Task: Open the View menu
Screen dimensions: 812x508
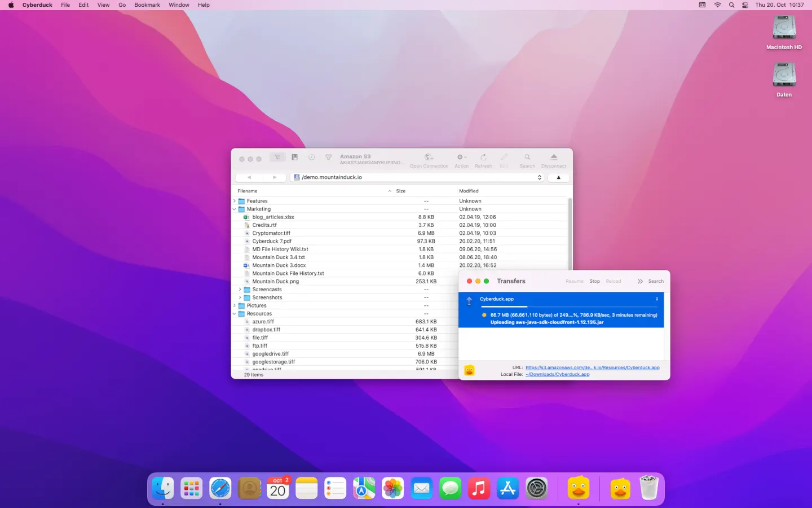Action: click(104, 5)
